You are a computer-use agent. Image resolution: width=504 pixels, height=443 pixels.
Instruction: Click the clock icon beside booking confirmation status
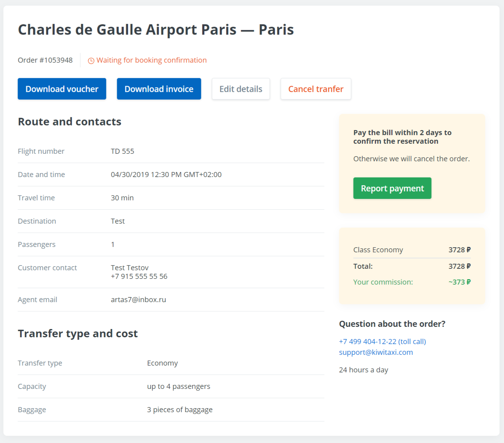tap(91, 60)
